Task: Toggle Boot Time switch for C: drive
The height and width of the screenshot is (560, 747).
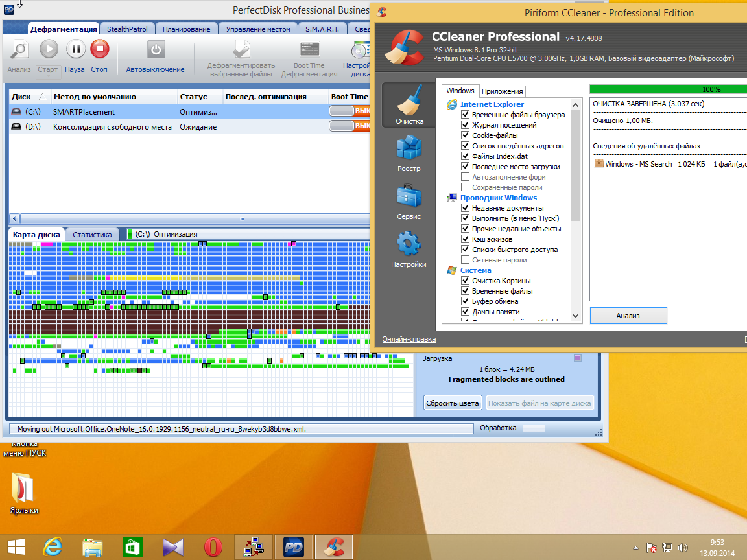Action: pyautogui.click(x=350, y=111)
